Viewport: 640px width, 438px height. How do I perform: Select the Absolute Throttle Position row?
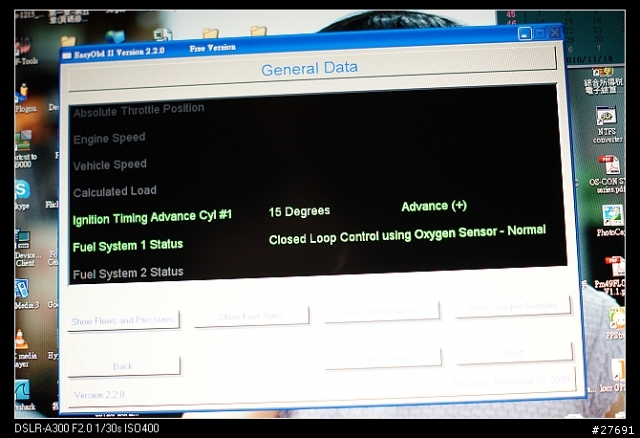point(139,110)
